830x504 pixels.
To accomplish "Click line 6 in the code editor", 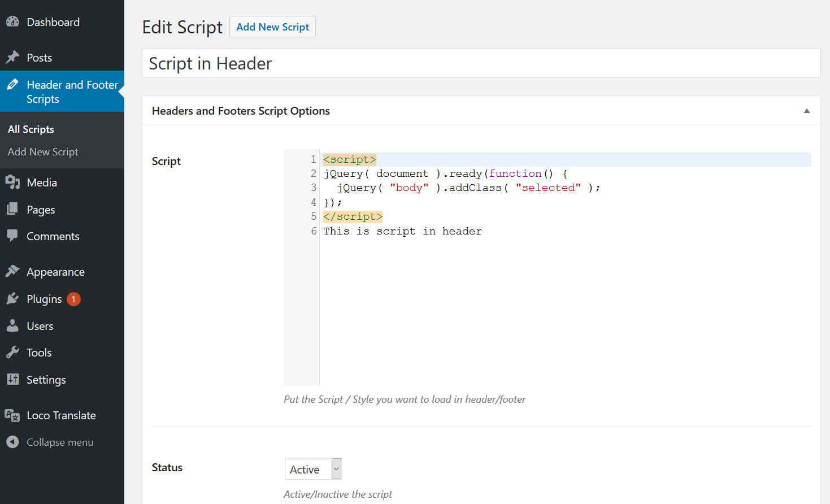I will tap(402, 231).
